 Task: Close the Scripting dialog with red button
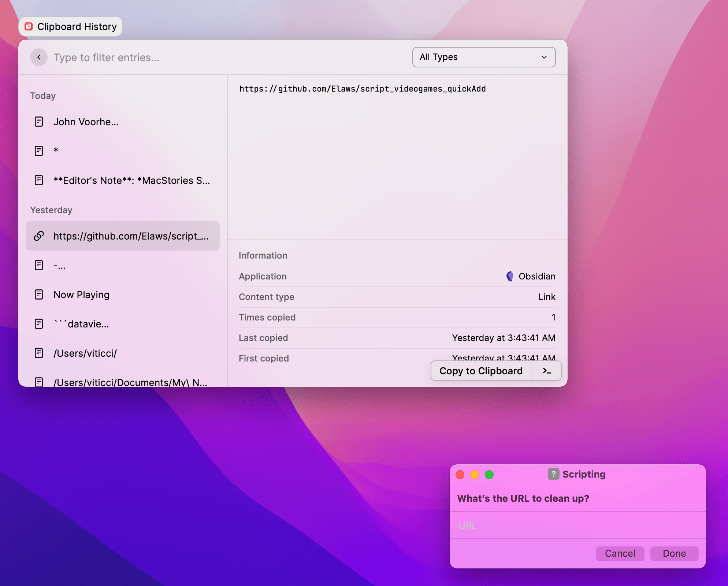(460, 475)
